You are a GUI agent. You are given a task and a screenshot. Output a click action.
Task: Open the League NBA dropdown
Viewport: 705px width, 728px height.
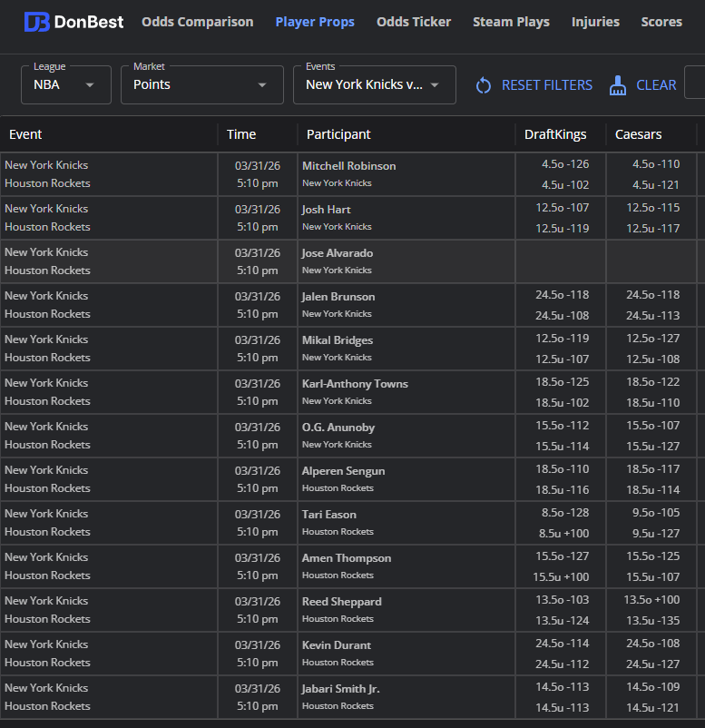pyautogui.click(x=66, y=85)
